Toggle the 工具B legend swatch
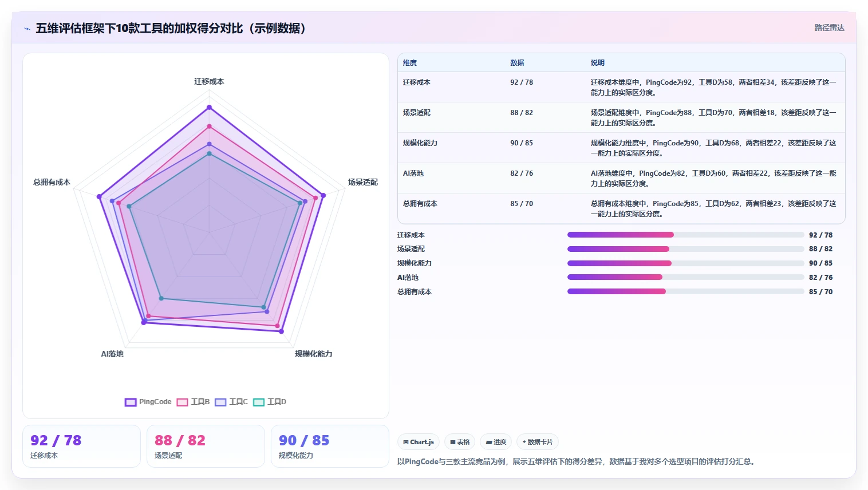Screen dimensions: 868x490 (x=182, y=402)
